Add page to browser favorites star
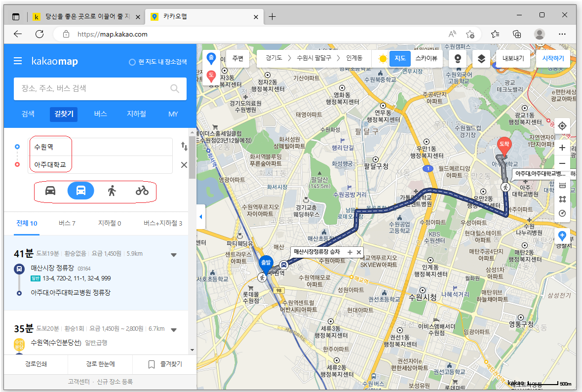 coord(470,34)
